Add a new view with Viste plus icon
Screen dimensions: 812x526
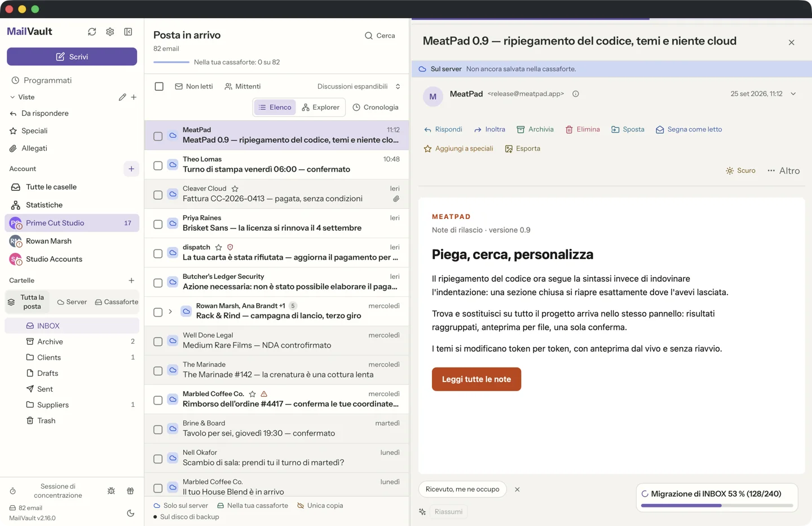134,97
